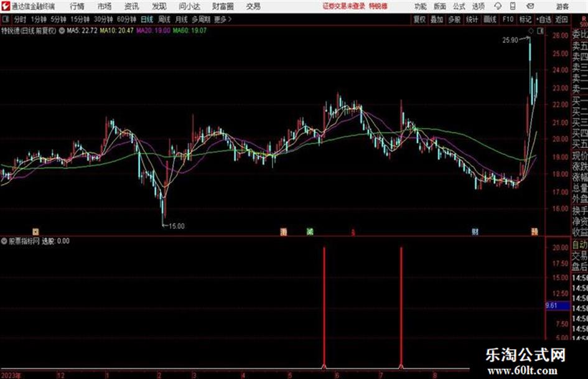Screen dimensions: 588x379
Task: Toggle the left side panel icon
Action: point(5,19)
